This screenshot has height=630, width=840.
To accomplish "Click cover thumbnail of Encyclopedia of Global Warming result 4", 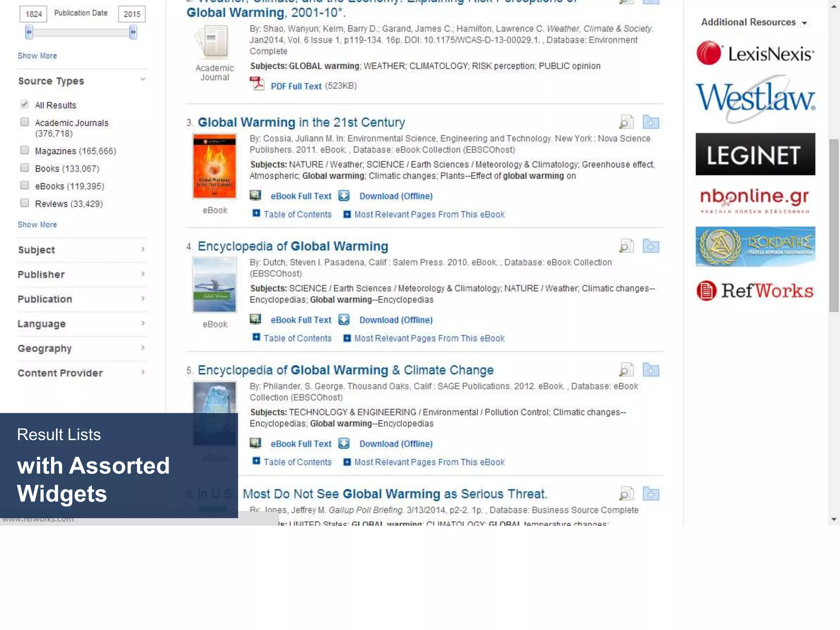I will [x=215, y=285].
